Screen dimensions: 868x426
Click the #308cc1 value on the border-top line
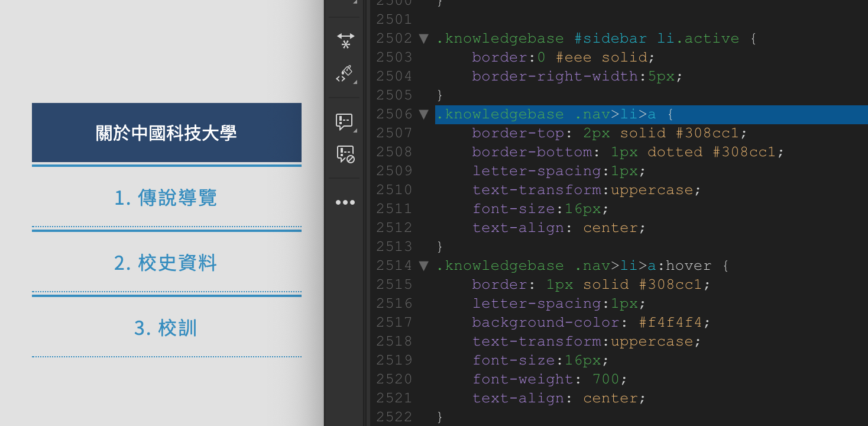(711, 133)
